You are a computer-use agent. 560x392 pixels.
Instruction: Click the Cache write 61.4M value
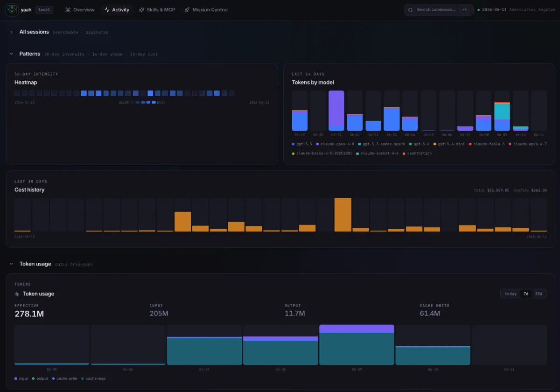point(430,314)
